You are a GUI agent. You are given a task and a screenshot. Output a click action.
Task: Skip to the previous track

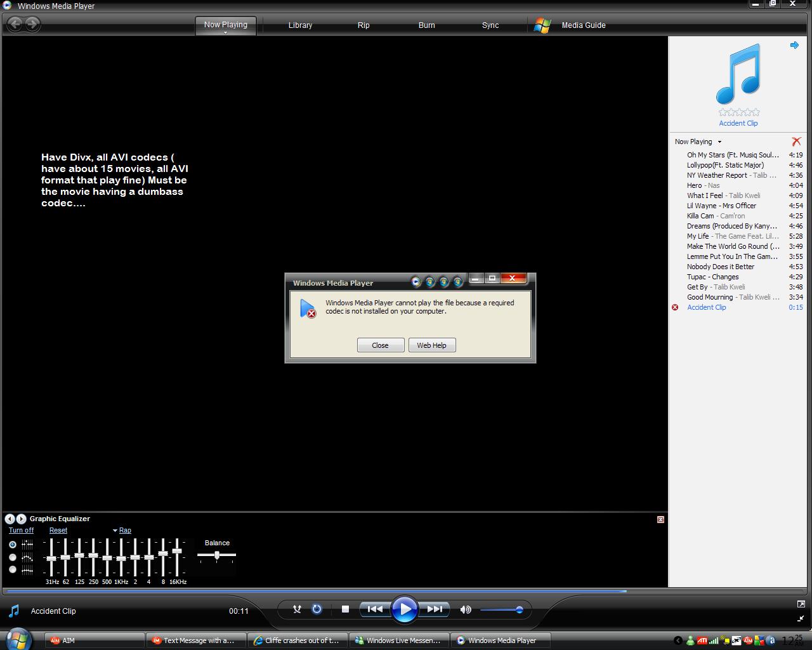coord(375,609)
